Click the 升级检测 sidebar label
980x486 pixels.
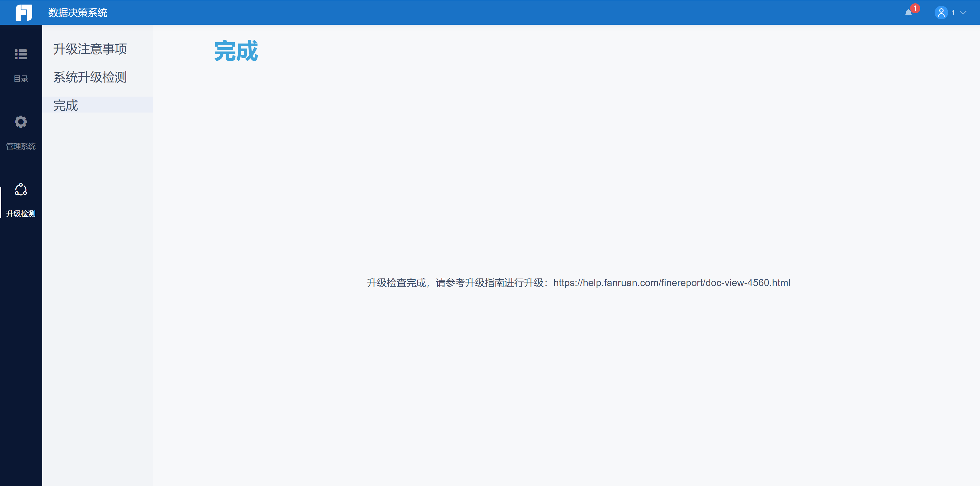click(21, 213)
